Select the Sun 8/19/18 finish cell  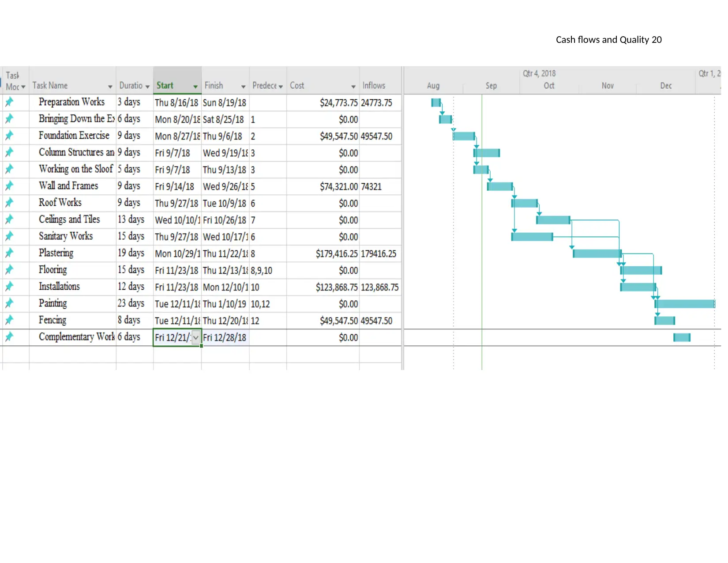pyautogui.click(x=225, y=102)
